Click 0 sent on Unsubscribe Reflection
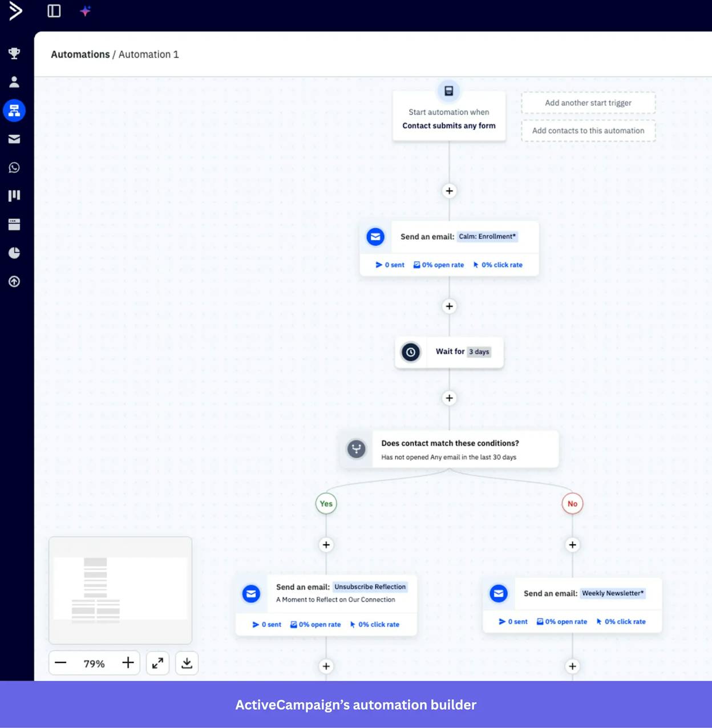 point(267,625)
